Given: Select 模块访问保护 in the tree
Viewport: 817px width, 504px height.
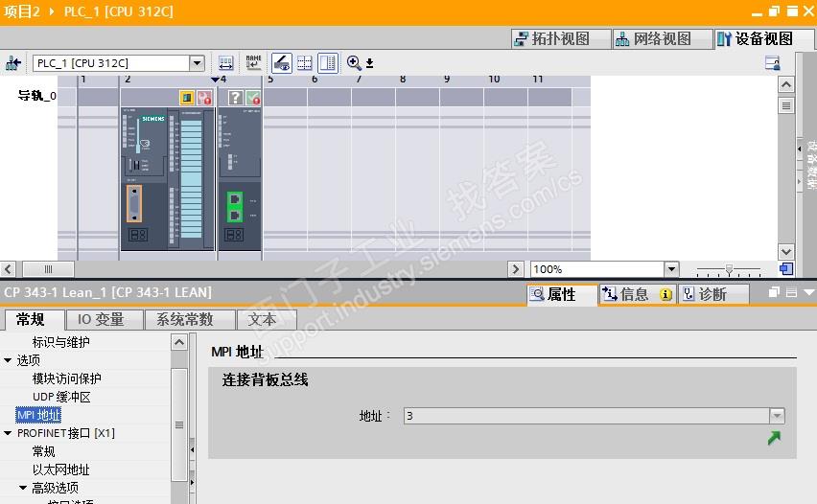Looking at the screenshot, I should (x=67, y=378).
